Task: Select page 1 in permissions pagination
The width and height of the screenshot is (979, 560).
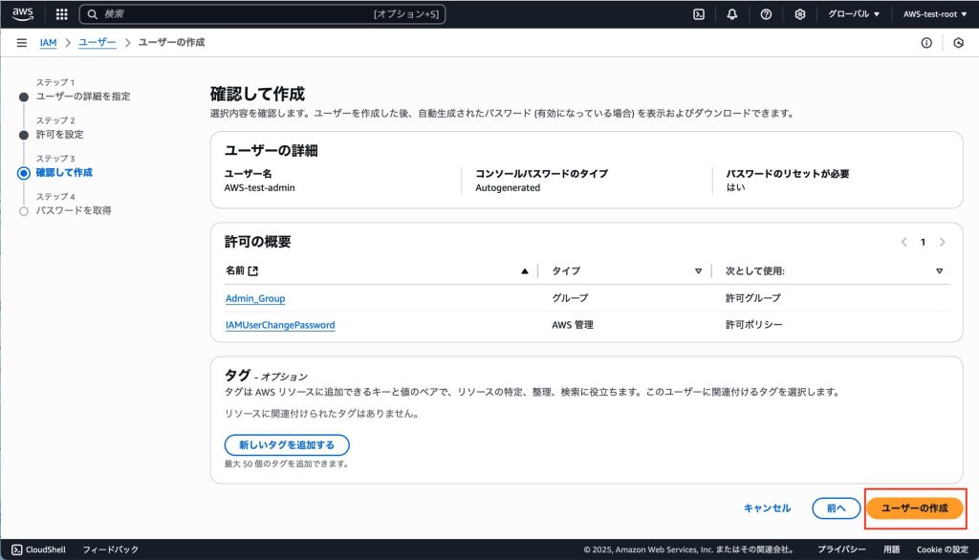Action: pyautogui.click(x=923, y=242)
